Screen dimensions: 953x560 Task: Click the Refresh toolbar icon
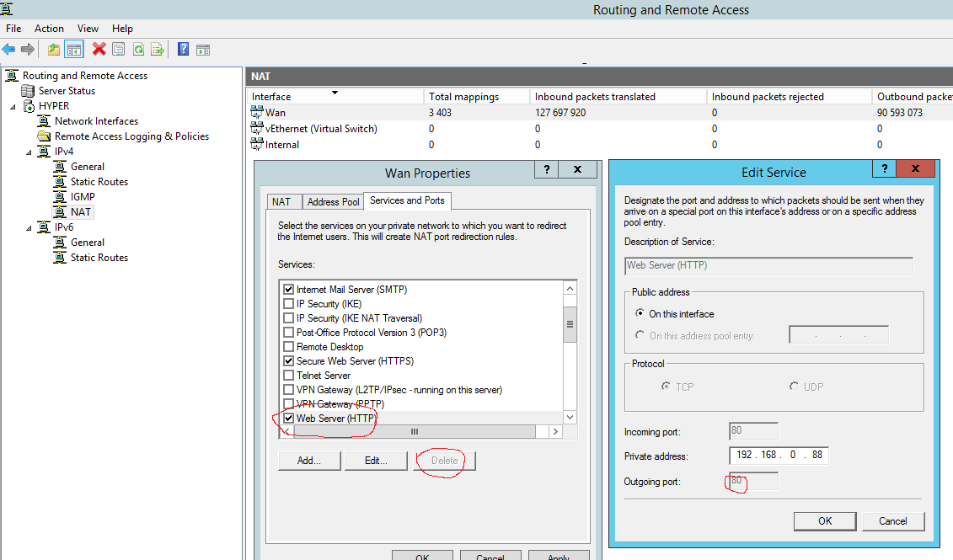137,50
